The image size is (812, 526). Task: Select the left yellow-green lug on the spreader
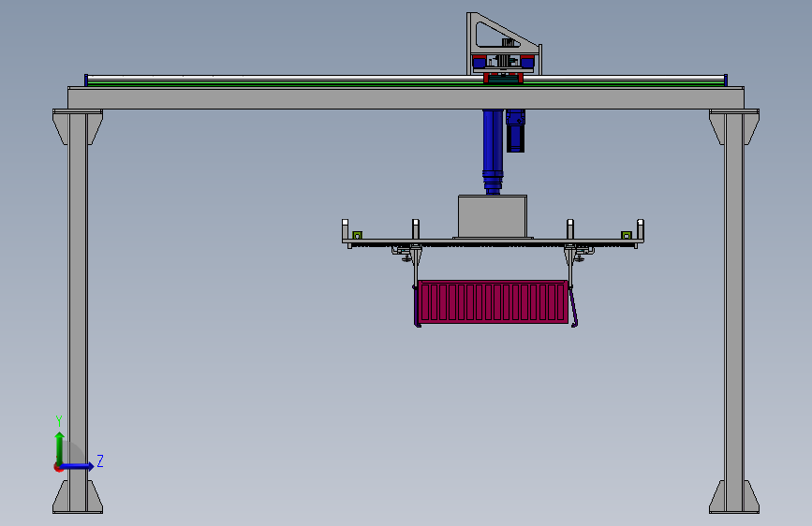[x=357, y=236]
